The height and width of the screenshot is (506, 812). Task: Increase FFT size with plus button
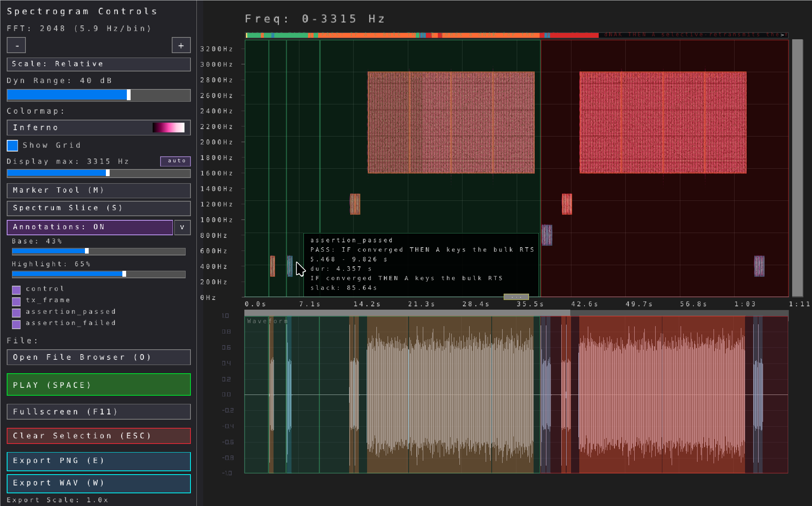click(181, 45)
